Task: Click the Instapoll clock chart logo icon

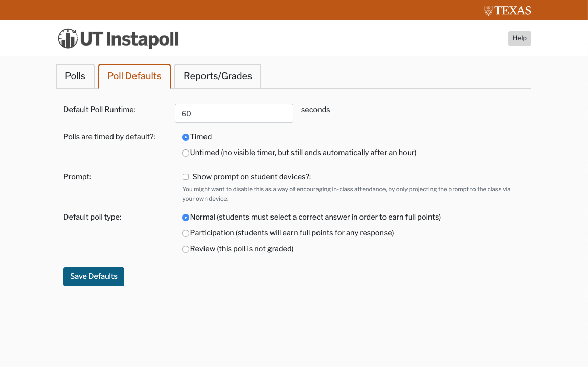Action: click(x=67, y=39)
